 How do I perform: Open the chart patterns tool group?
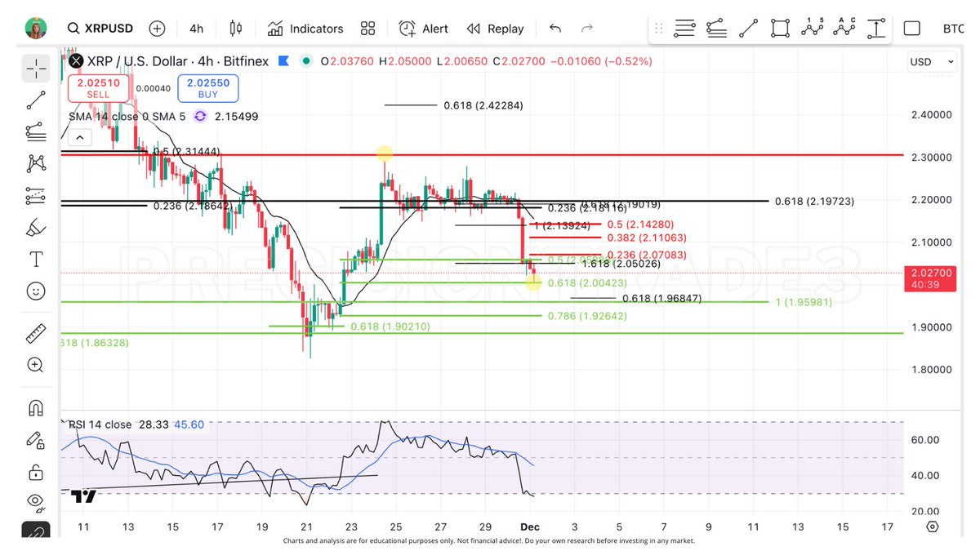click(36, 163)
